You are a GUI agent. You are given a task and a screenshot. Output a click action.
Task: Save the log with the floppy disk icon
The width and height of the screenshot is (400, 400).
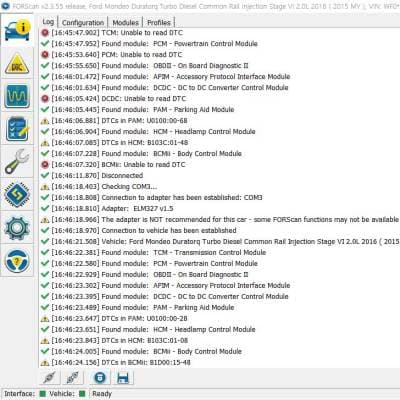pyautogui.click(x=123, y=378)
